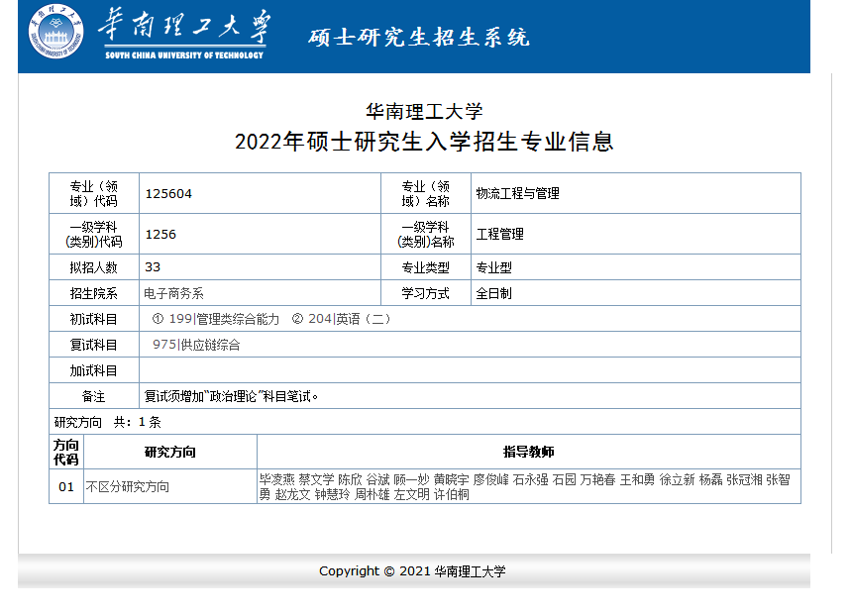Click advisor name 廖俊峰
The width and height of the screenshot is (851, 616).
point(490,479)
